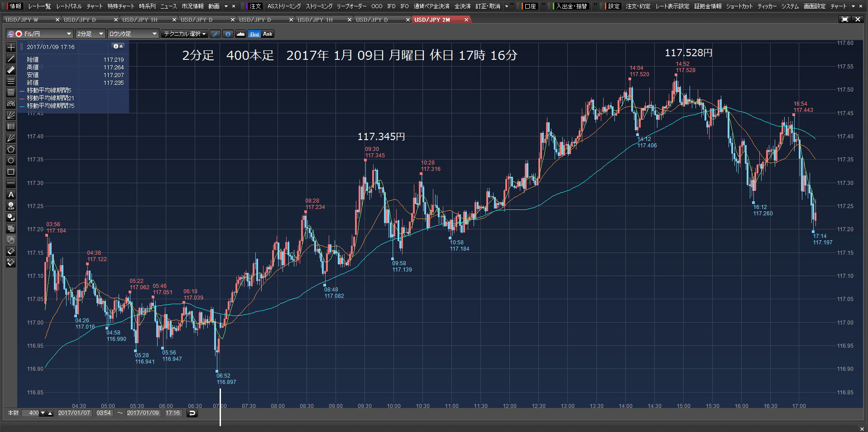
Task: Click the OCO order button
Action: click(x=377, y=6)
